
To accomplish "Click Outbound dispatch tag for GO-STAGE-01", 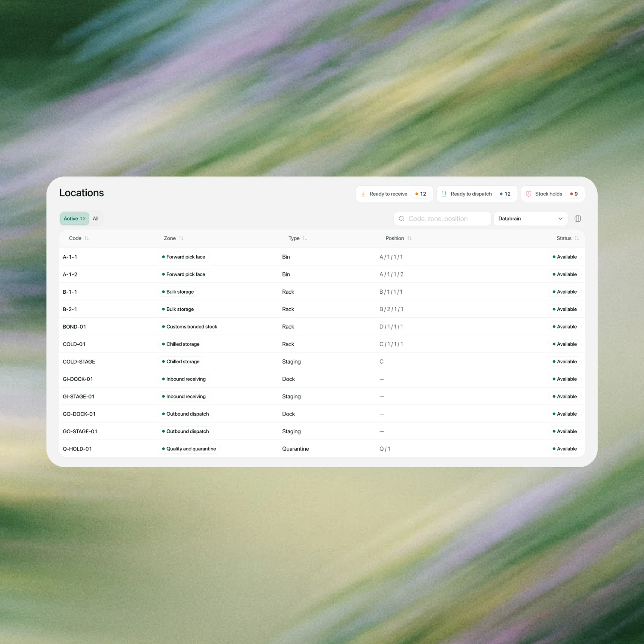I will (x=185, y=431).
